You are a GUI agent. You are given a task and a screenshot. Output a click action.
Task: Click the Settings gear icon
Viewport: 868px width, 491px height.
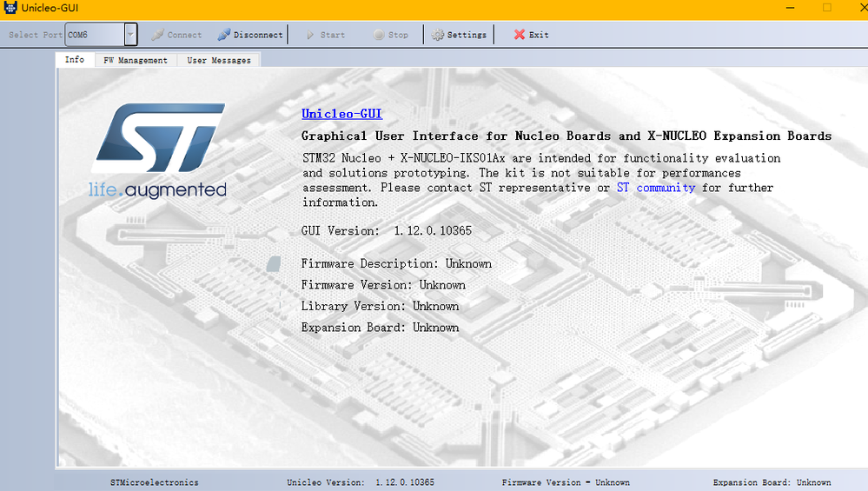437,35
